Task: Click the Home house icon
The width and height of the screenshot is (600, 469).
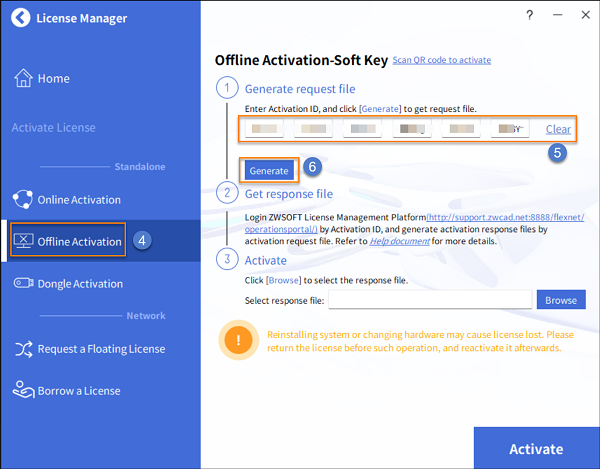Action: (x=23, y=78)
